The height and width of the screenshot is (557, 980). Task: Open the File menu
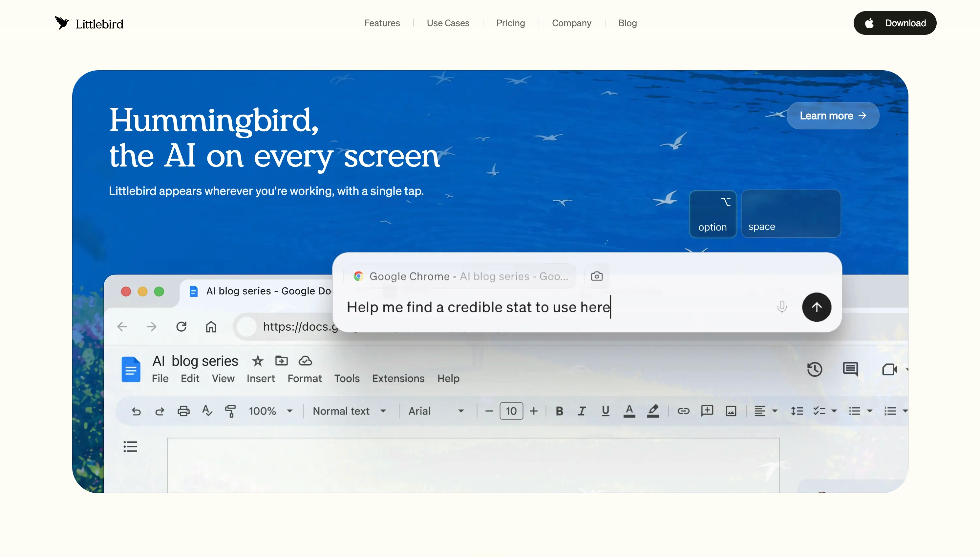click(x=160, y=378)
